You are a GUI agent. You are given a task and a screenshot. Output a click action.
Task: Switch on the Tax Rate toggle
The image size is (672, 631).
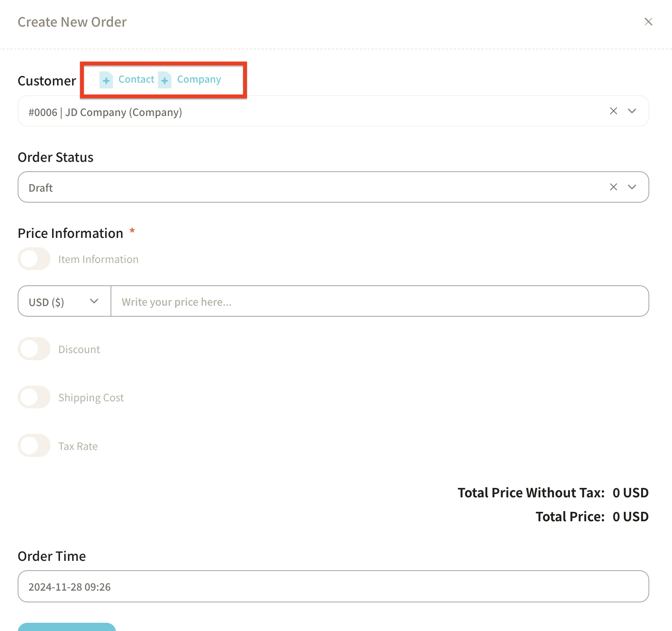click(34, 446)
